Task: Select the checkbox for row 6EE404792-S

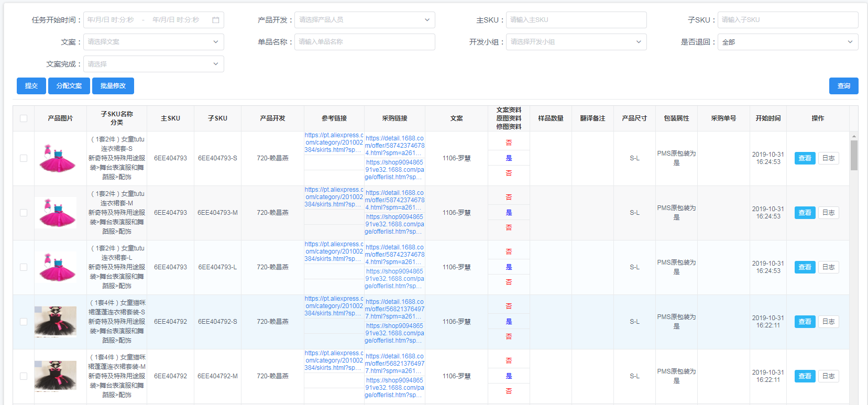Action: coord(24,322)
